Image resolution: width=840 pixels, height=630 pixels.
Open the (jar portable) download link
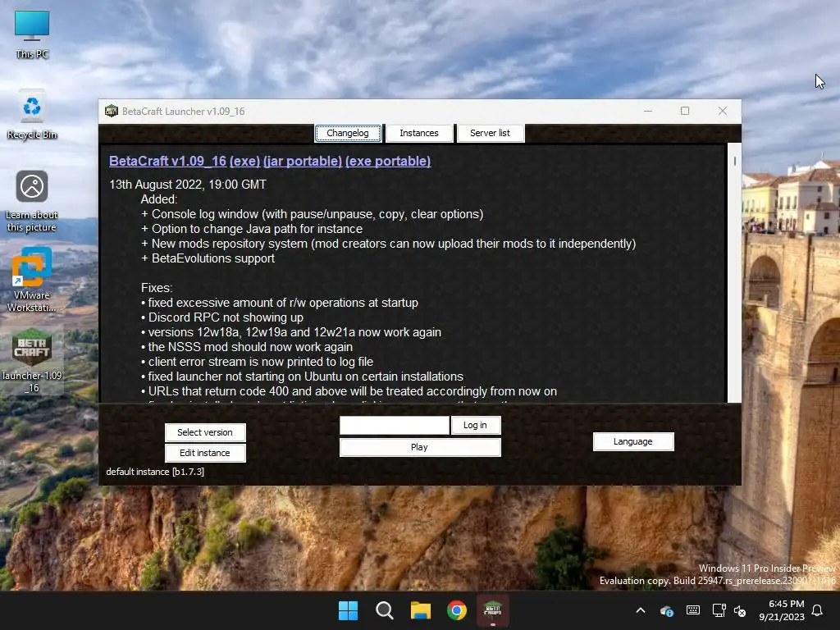(x=303, y=162)
